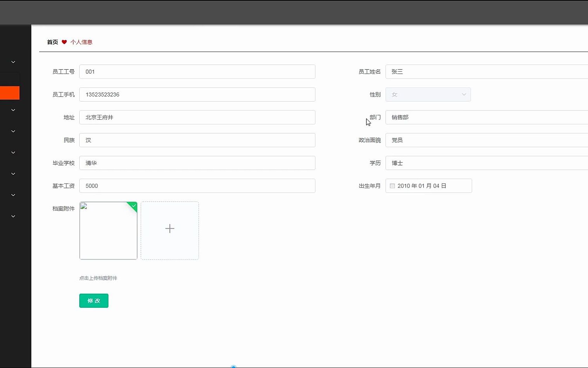Click the hint text 点击上传档案附件

point(98,278)
